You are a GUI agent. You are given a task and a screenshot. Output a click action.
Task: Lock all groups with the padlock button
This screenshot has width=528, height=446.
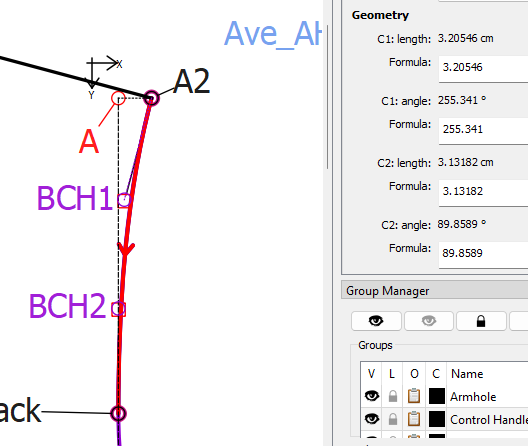click(x=481, y=321)
